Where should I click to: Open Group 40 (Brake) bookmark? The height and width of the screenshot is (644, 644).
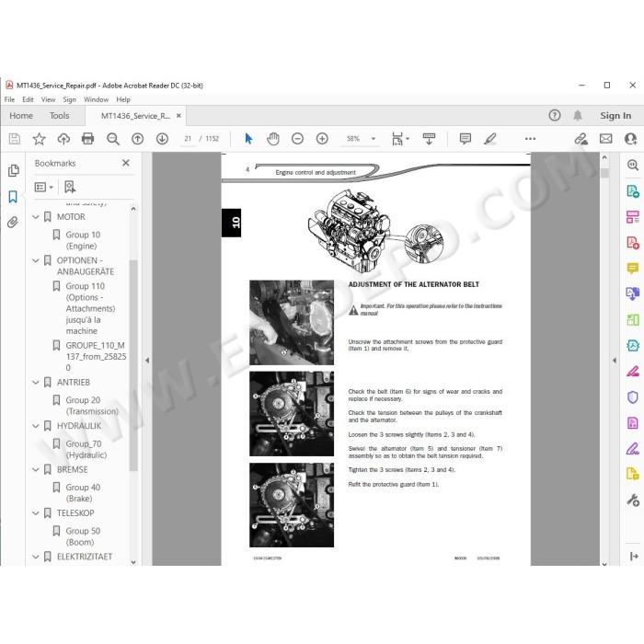coord(83,493)
